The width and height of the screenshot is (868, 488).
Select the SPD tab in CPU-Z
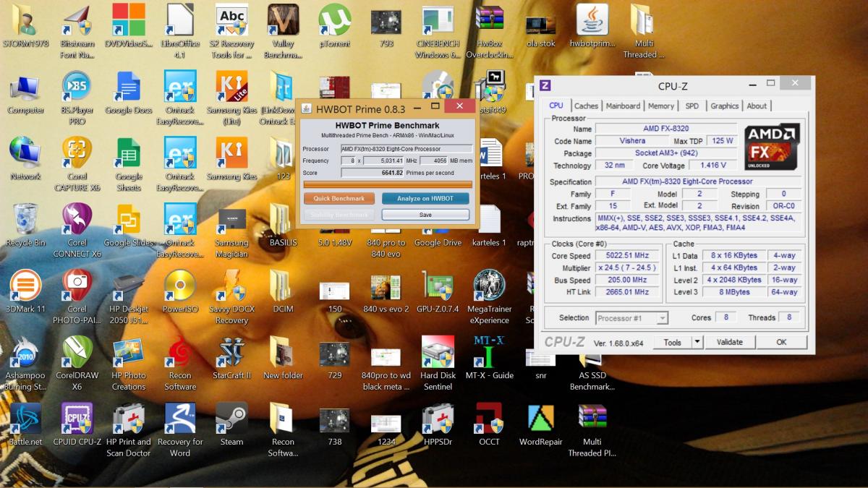coord(692,106)
